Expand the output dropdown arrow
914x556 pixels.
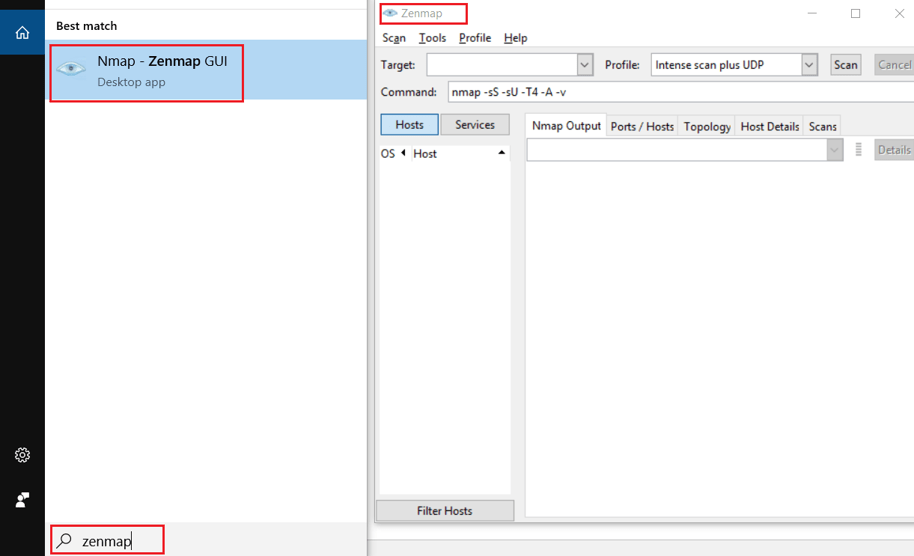tap(834, 150)
